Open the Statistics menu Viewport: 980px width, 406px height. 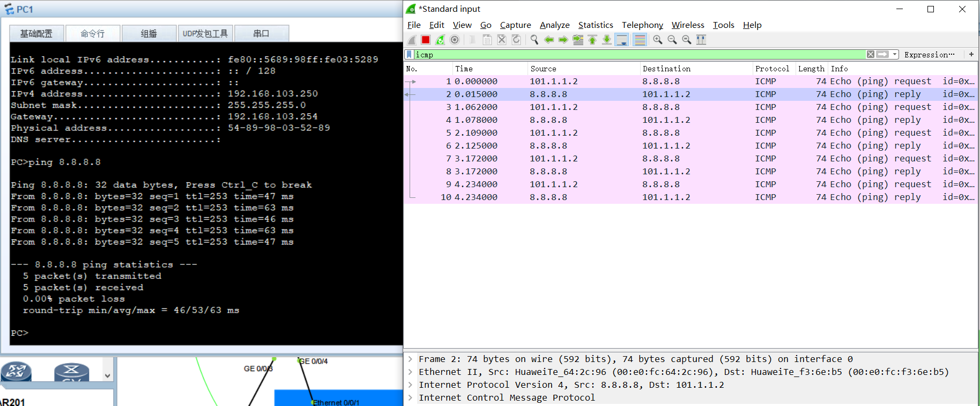pyautogui.click(x=596, y=25)
